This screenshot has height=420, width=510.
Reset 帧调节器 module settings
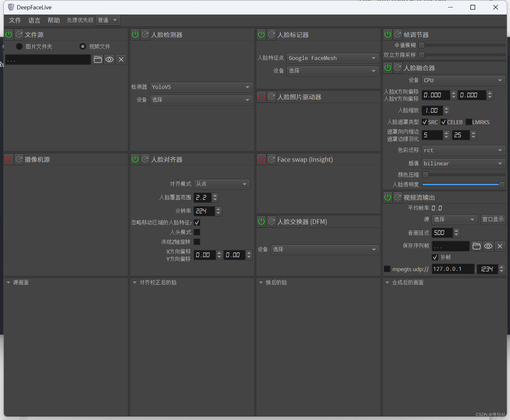[398, 34]
